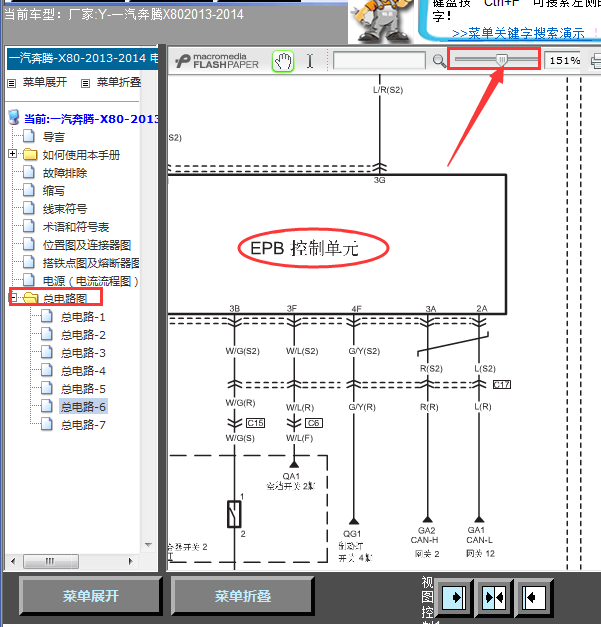Click 菜单展开 link at top of tree

tap(45, 82)
